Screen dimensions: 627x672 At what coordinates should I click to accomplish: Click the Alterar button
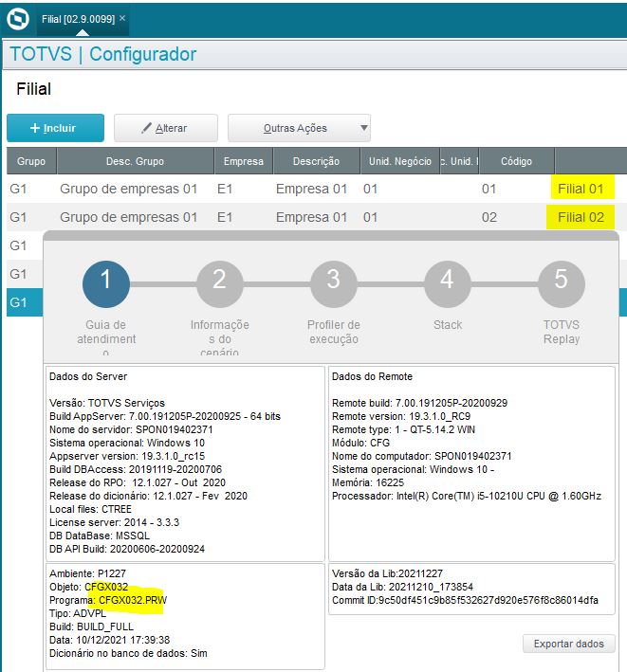(166, 128)
